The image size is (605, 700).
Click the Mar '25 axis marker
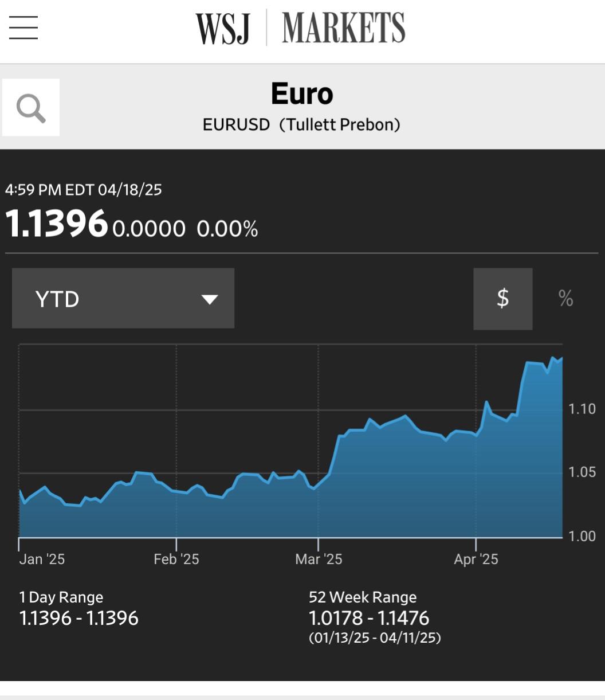pyautogui.click(x=319, y=559)
